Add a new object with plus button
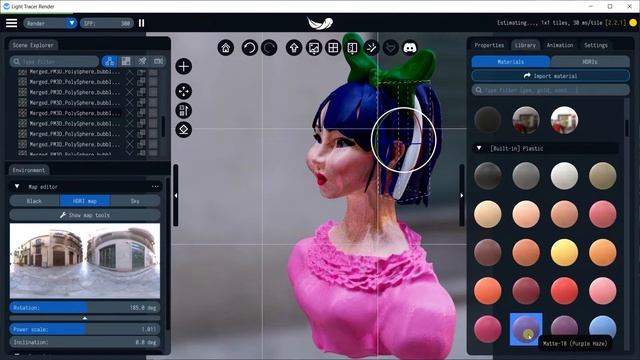640x360 pixels. 184,66
